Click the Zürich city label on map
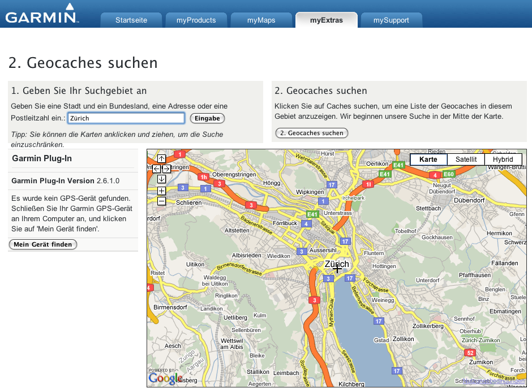Image resolution: width=532 pixels, height=392 pixels. (337, 264)
